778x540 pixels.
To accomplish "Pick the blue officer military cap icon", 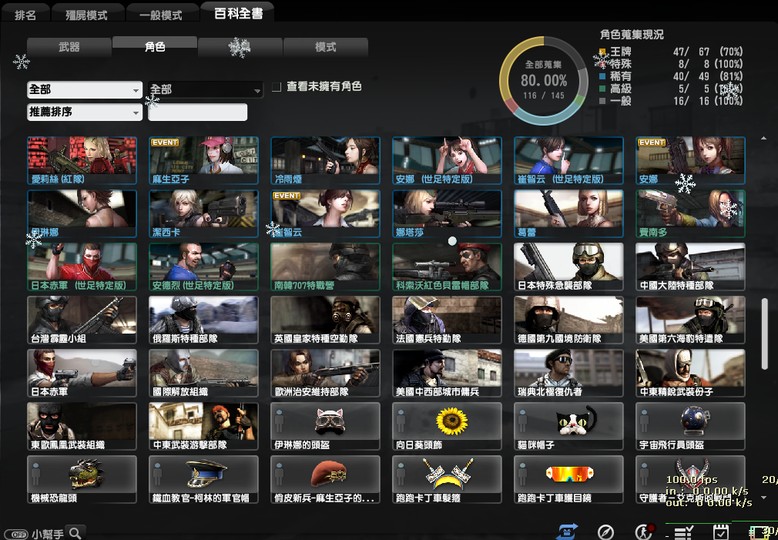I will tap(206, 474).
